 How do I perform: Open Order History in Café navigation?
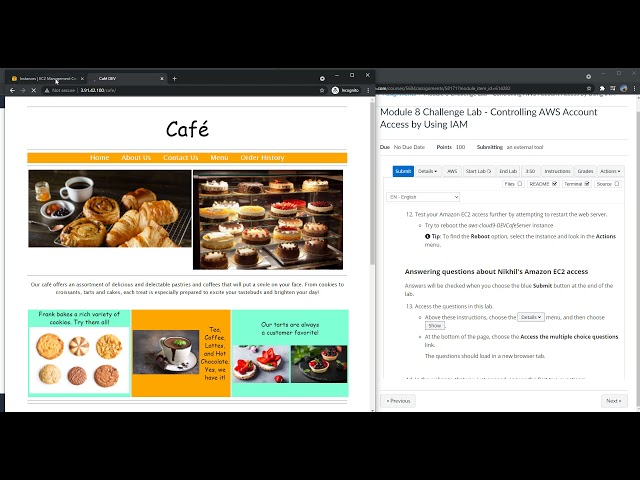pos(262,158)
